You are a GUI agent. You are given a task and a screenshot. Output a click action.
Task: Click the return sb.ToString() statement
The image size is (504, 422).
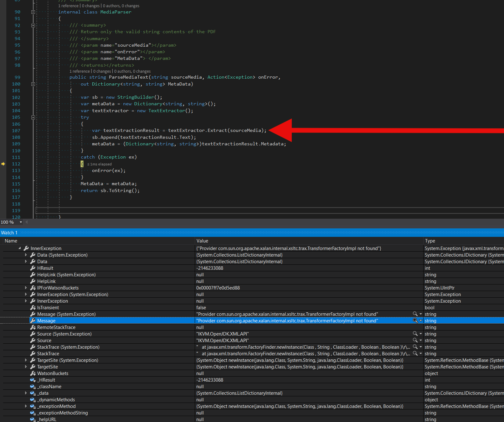click(x=110, y=190)
